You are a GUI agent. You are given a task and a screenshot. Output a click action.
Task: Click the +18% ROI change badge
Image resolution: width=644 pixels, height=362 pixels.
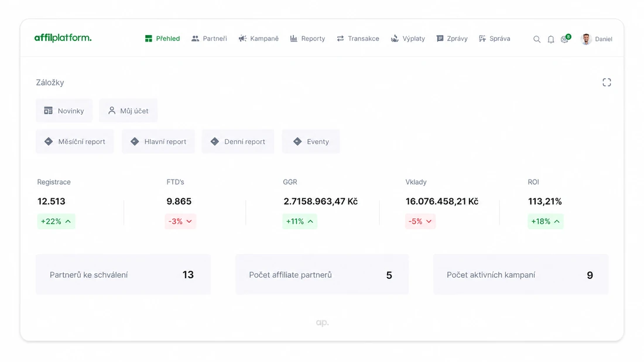(x=546, y=221)
